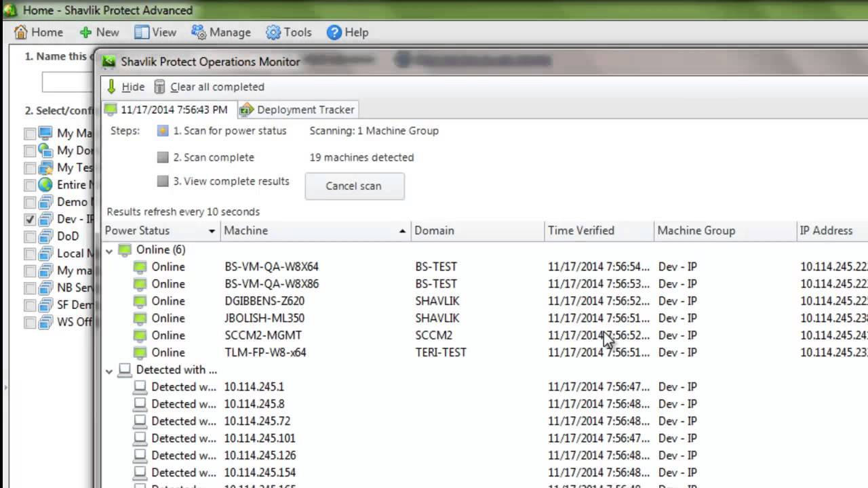
Task: Click the View complete results step icon
Action: coord(163,181)
